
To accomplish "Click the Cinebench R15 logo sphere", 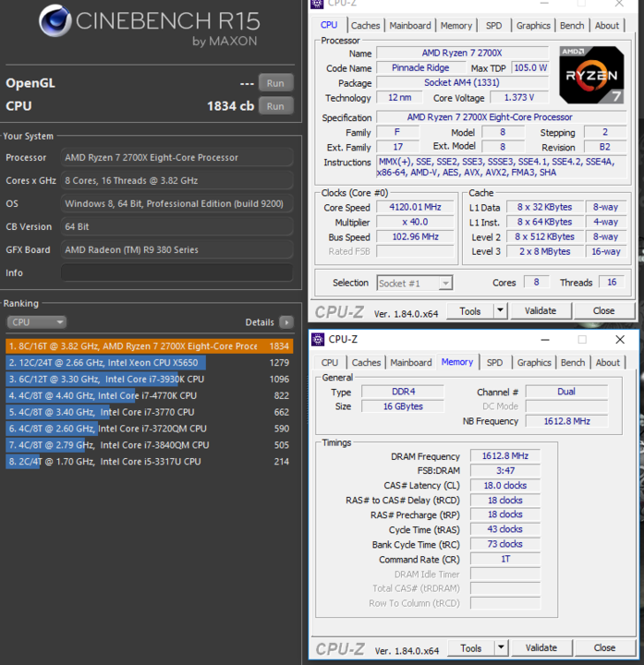I will (x=55, y=20).
